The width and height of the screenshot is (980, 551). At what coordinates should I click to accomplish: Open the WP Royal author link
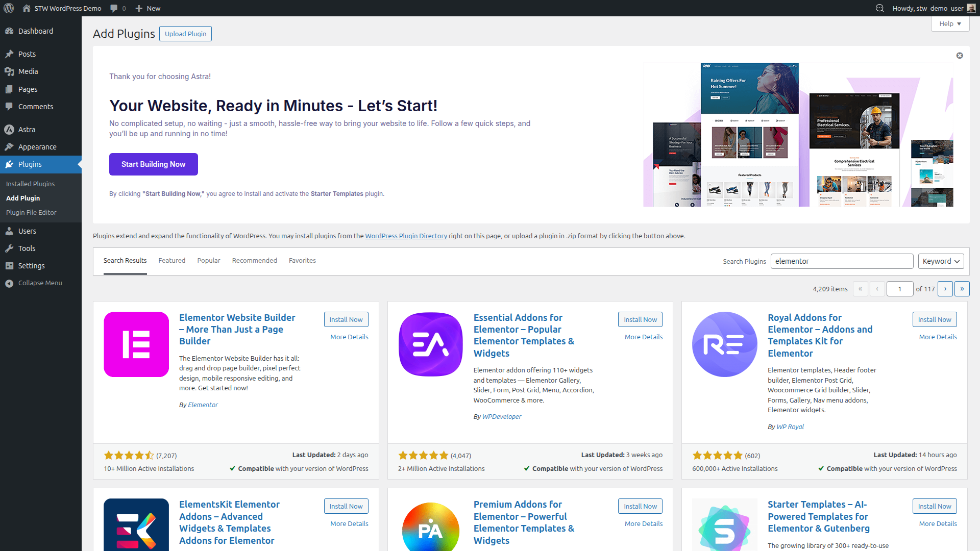(790, 427)
